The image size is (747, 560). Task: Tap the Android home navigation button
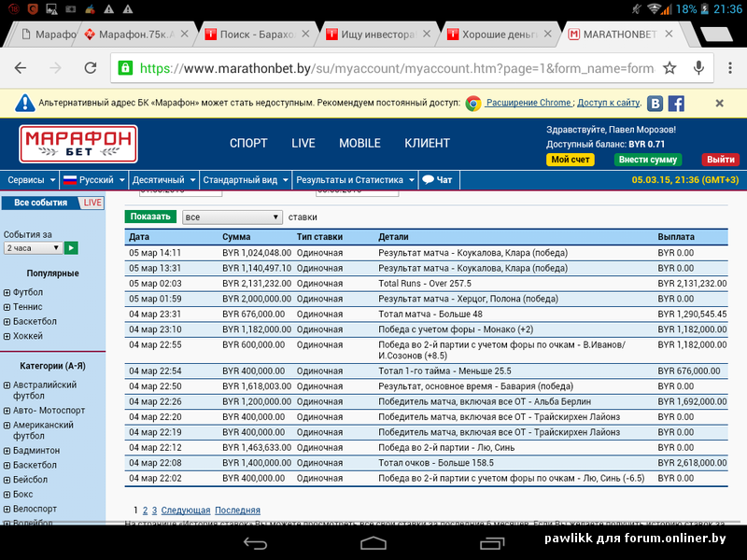tap(373, 543)
